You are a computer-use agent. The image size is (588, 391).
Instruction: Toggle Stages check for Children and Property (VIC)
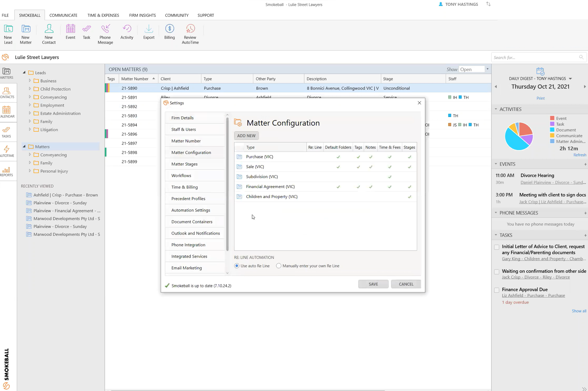tap(409, 197)
